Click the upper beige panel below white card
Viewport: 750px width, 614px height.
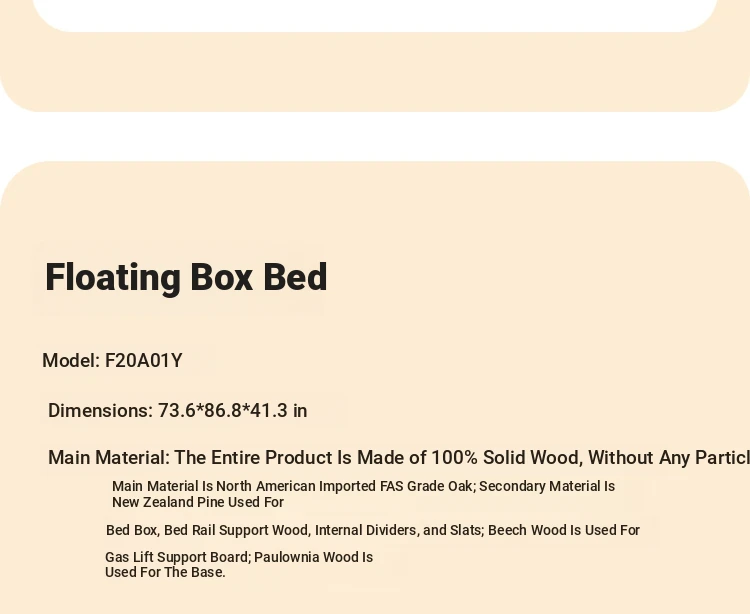tap(375, 72)
